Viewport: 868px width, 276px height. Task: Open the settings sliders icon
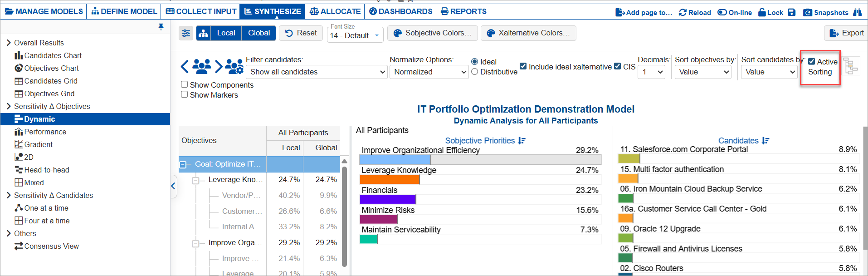click(186, 33)
